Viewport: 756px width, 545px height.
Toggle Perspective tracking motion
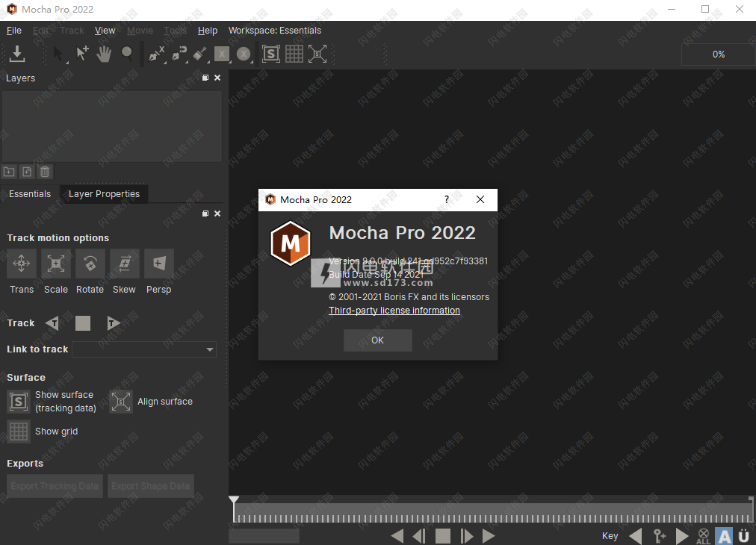click(159, 264)
